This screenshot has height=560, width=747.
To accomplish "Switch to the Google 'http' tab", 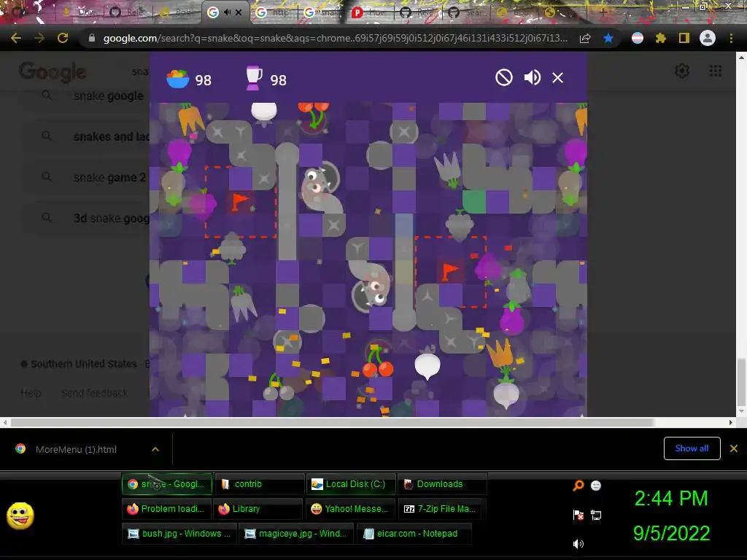I will pyautogui.click(x=274, y=12).
